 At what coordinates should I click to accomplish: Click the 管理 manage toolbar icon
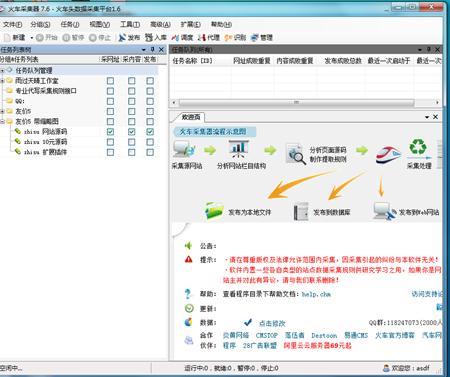click(x=255, y=37)
